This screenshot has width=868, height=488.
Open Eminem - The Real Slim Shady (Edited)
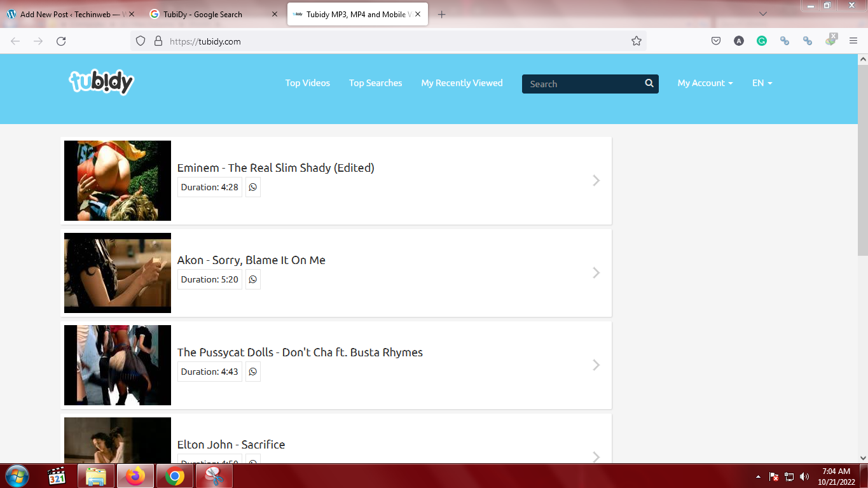click(276, 168)
